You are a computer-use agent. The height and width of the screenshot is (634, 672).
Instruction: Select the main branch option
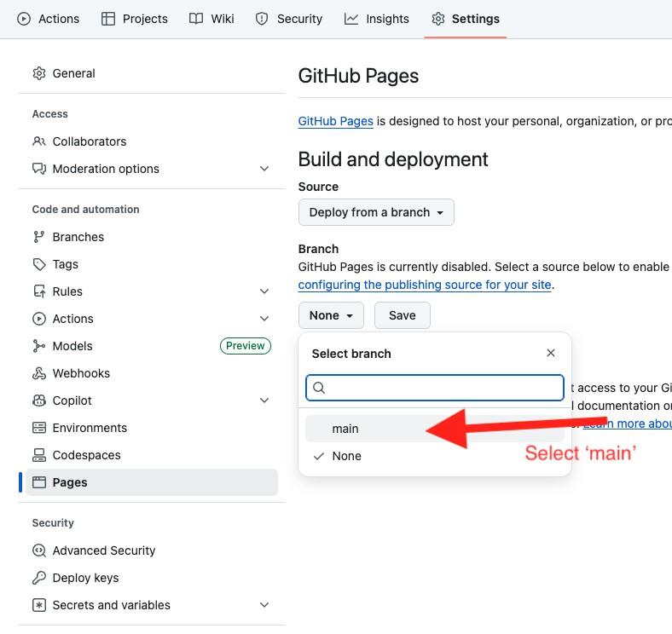coord(435,429)
